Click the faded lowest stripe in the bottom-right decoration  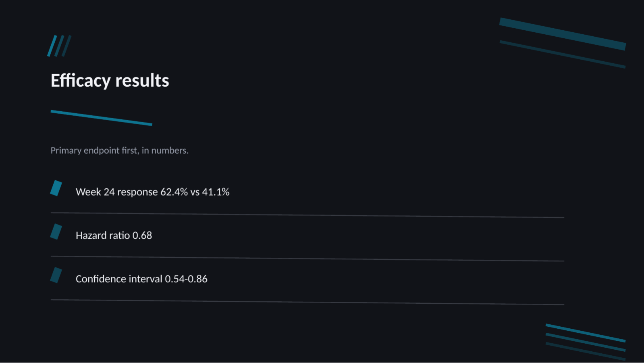pyautogui.click(x=586, y=351)
